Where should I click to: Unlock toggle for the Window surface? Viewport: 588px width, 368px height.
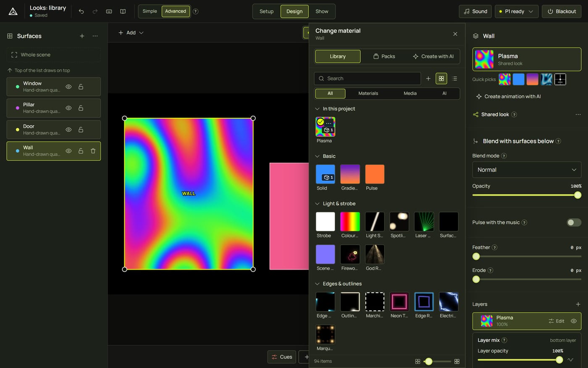click(x=81, y=87)
